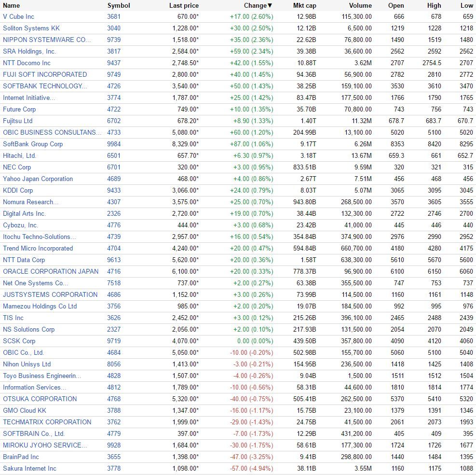Open NS Solutions Corp link
Screen dimensions: 476x475
(x=29, y=329)
